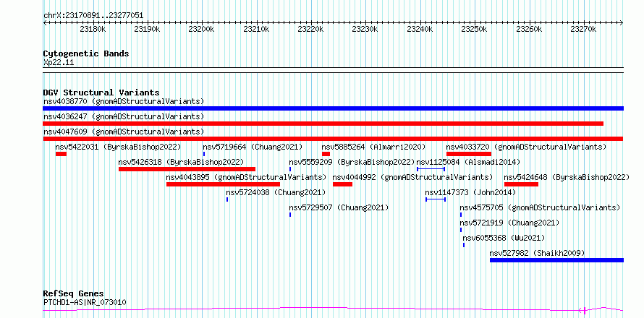Click the small blue nsv5729507 marker

[290, 215]
